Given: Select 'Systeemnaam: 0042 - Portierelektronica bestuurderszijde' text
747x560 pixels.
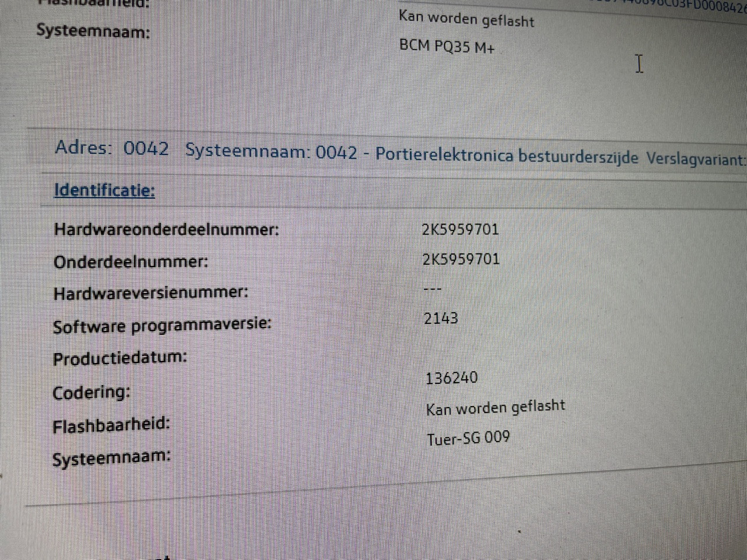Looking at the screenshot, I should pyautogui.click(x=411, y=154).
